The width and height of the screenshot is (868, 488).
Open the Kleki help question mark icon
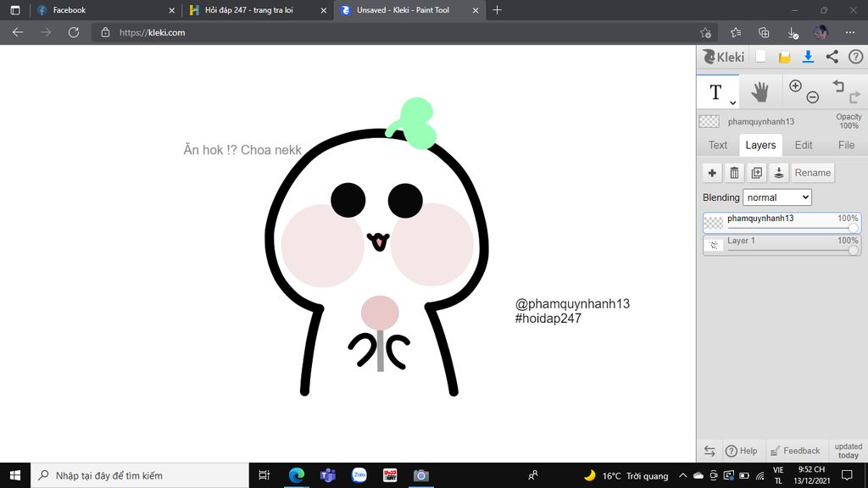(x=855, y=57)
